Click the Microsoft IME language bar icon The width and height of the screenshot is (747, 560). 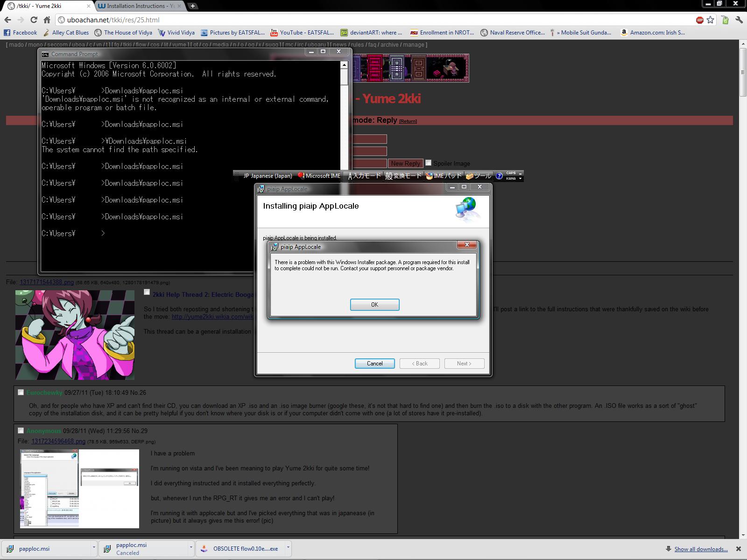click(319, 176)
